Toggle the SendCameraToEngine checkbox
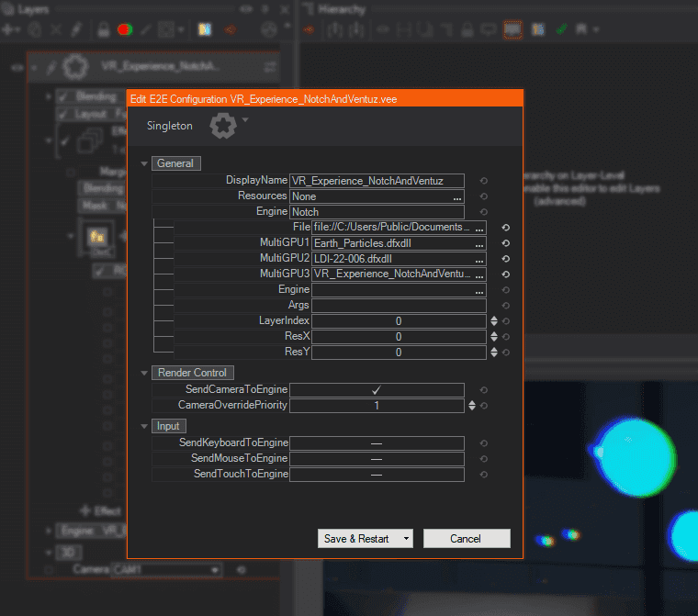698x616 pixels. (377, 390)
